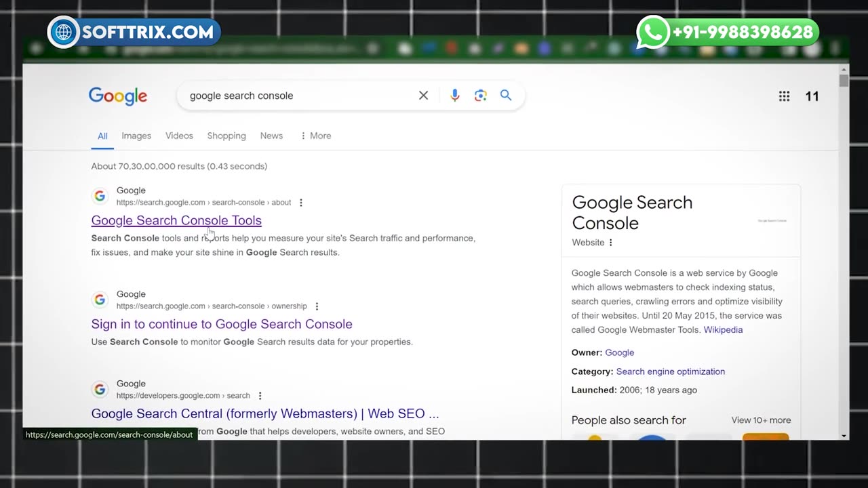Click the People also search for heading

[x=629, y=420]
